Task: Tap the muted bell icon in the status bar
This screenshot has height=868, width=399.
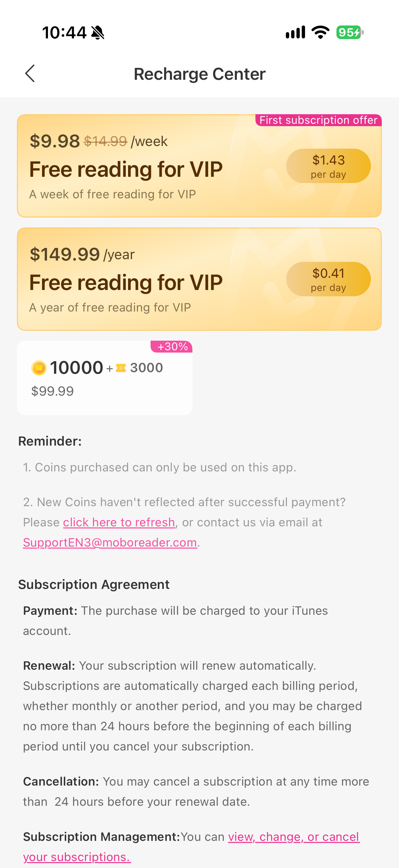Action: 98,33
